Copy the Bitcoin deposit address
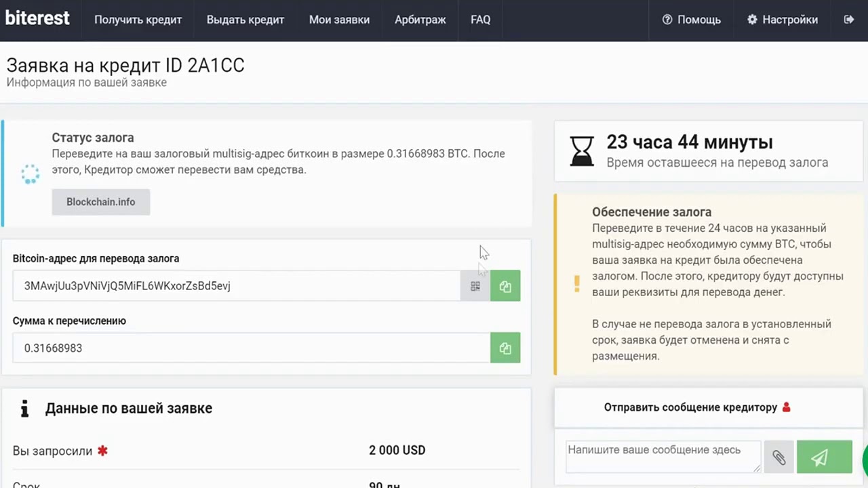 coord(505,286)
